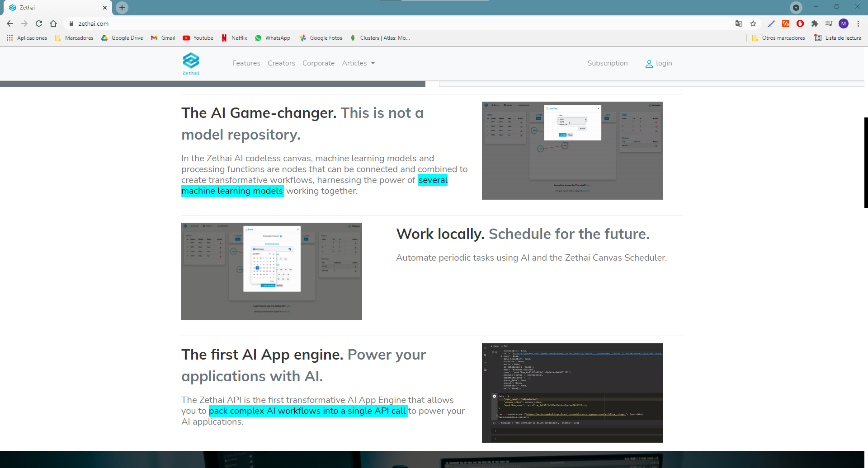Go to Subscription page
This screenshot has width=868, height=468.
coord(608,63)
